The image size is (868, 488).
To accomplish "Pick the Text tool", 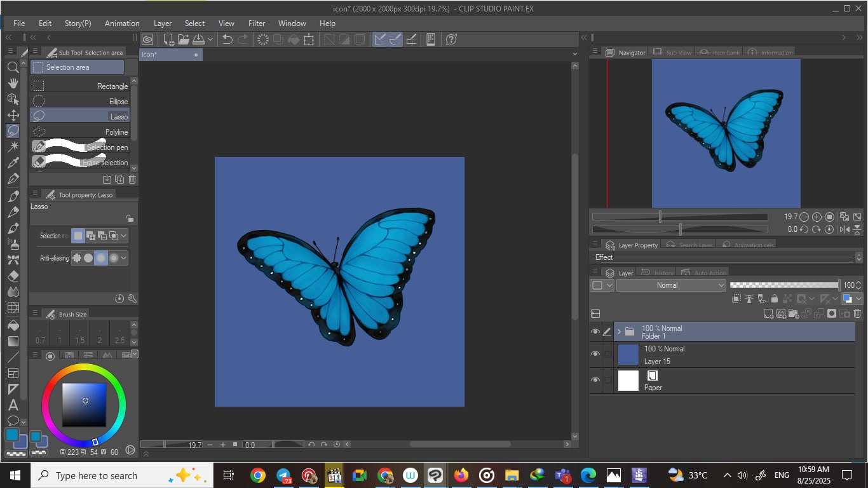I will (x=13, y=405).
